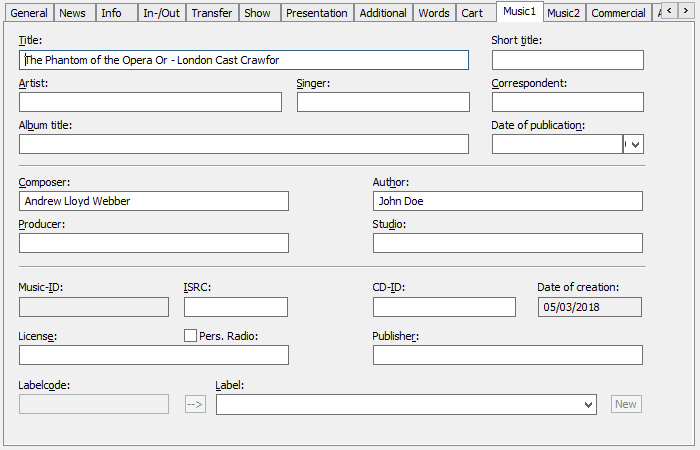Viewport: 700px width, 450px height.
Task: Focus the Artist input field
Action: [150, 102]
